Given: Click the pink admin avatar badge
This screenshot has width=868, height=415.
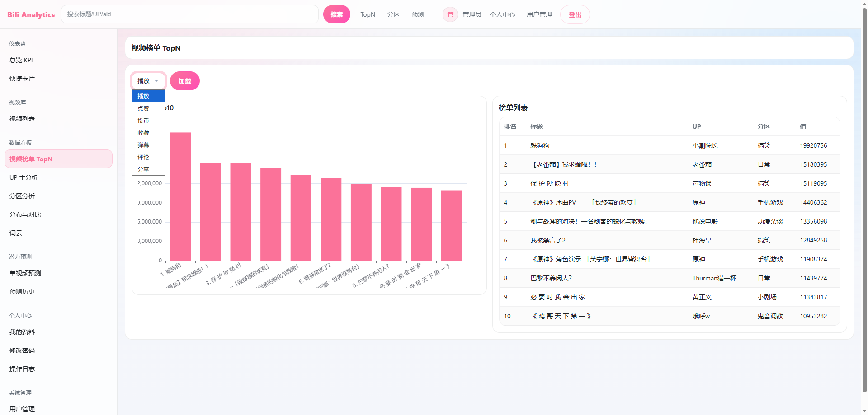Looking at the screenshot, I should point(450,14).
